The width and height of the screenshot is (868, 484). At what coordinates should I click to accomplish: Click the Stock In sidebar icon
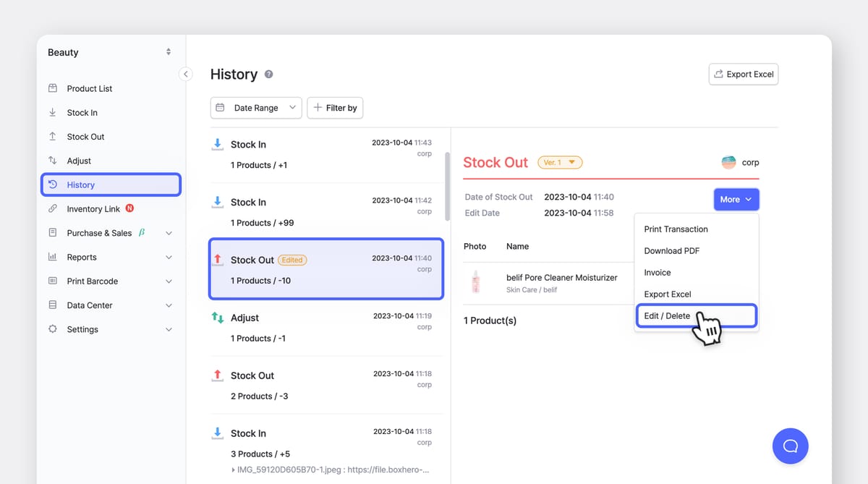(53, 112)
